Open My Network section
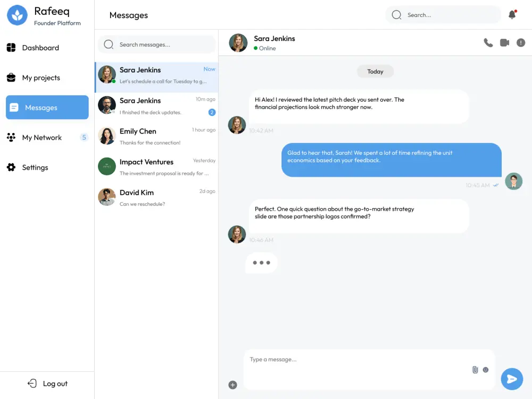The width and height of the screenshot is (532, 399). (47, 137)
